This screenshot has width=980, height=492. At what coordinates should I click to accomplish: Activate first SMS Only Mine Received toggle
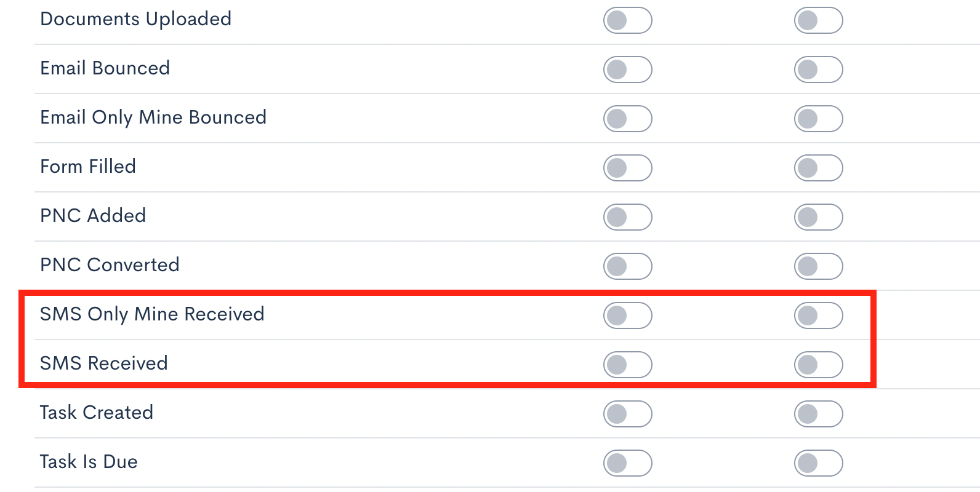click(x=627, y=315)
